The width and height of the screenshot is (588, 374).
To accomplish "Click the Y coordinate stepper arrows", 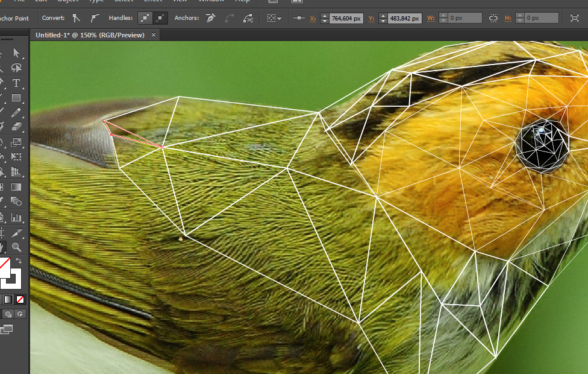I will pyautogui.click(x=383, y=18).
